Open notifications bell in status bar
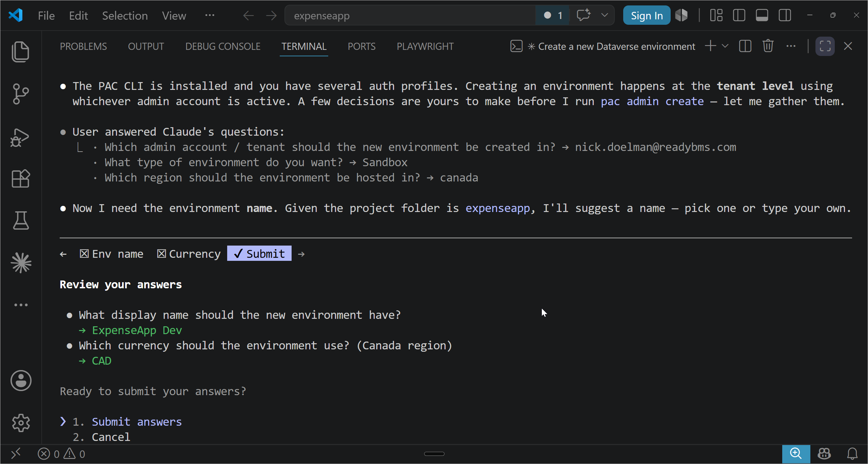 (x=852, y=454)
